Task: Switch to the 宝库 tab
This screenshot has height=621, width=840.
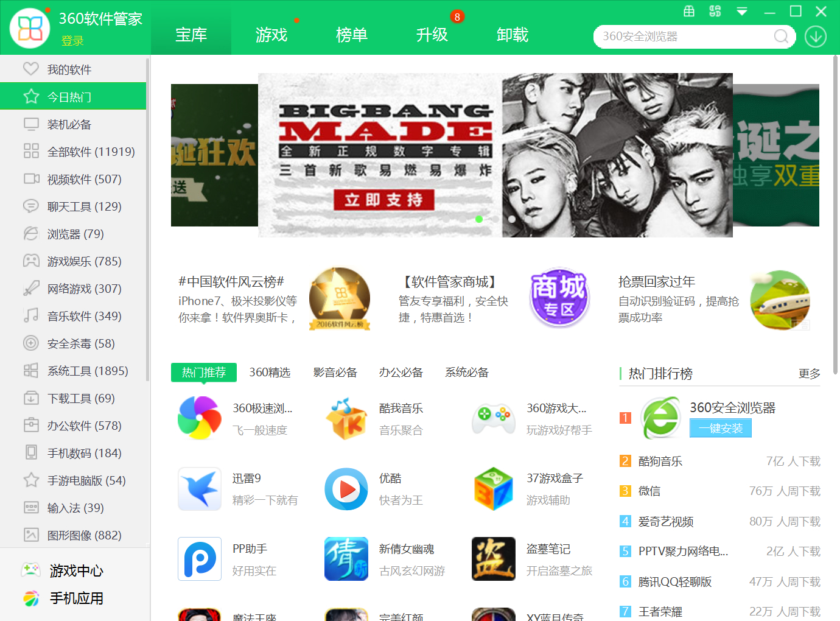Action: pos(191,35)
